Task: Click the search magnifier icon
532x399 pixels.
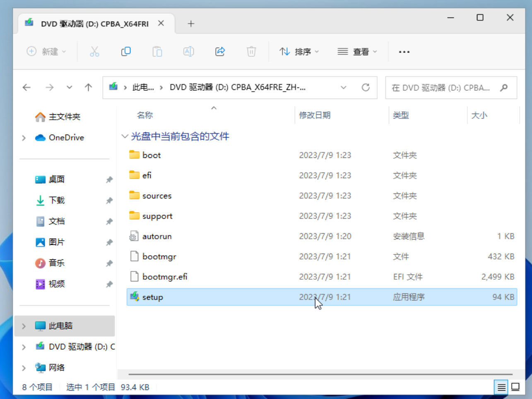Action: pyautogui.click(x=504, y=88)
